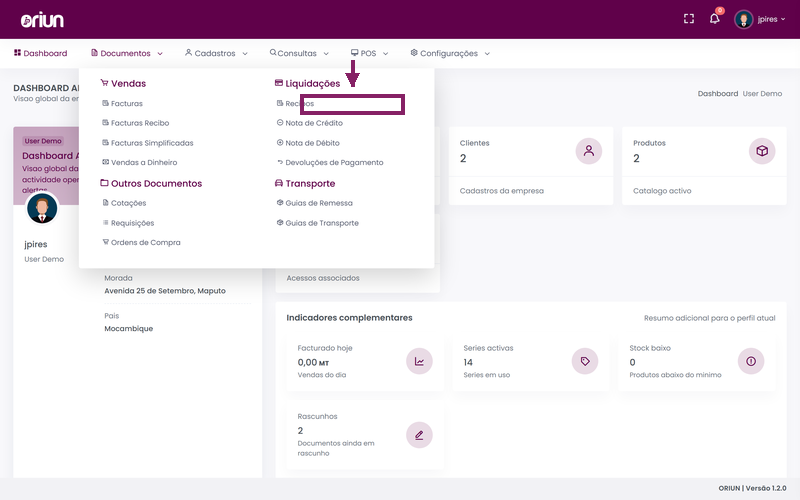Expand the jpires user dropdown

771,19
